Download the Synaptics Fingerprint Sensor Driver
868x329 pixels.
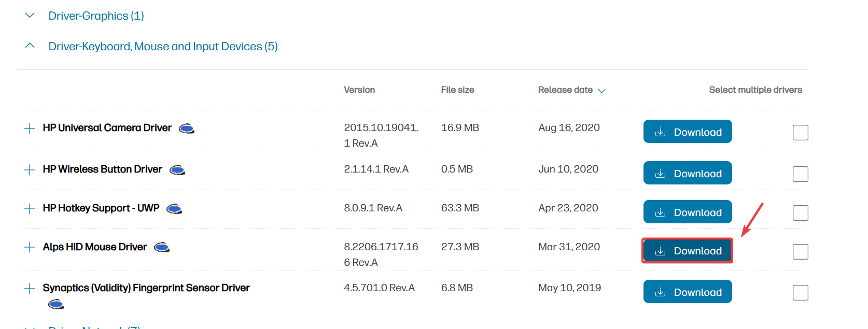click(687, 292)
